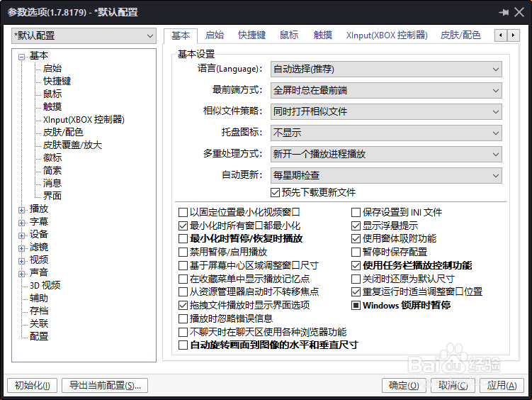
Task: Switch to the 快捷键 tab
Action: coord(251,35)
